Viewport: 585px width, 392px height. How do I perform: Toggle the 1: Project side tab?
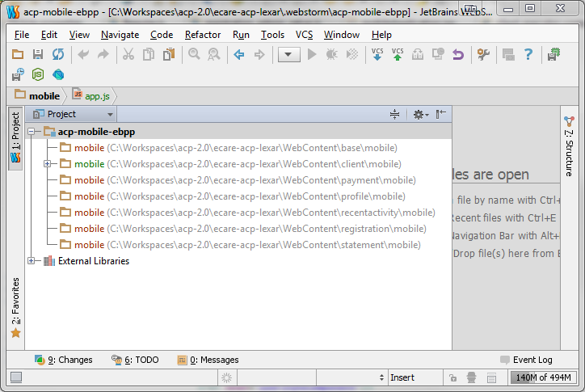(x=15, y=138)
